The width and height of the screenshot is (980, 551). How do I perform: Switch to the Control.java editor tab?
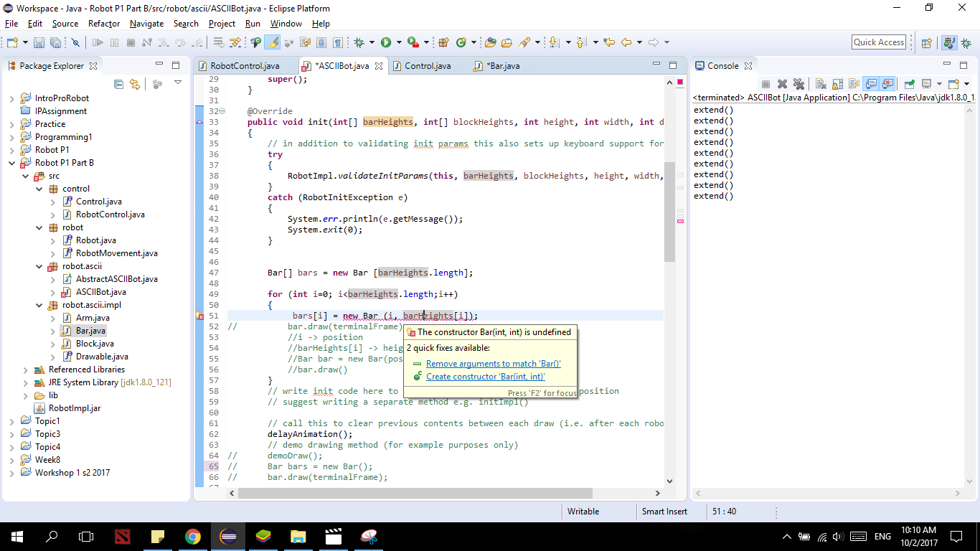click(x=428, y=66)
